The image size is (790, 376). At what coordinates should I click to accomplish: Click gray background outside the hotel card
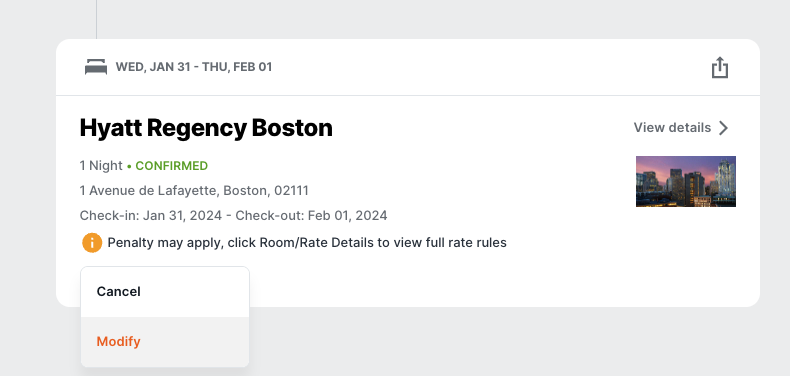(x=504, y=343)
